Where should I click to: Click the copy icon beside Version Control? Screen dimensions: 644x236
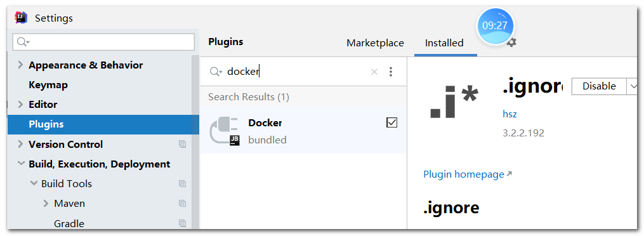(182, 144)
